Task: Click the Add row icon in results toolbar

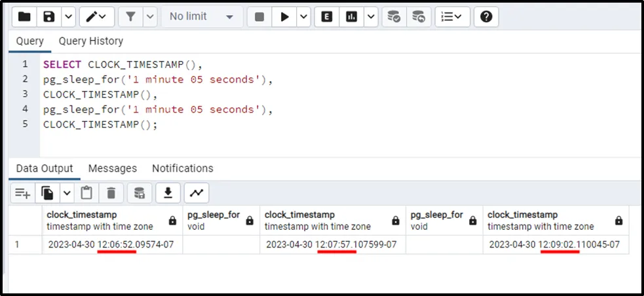Action: tap(23, 193)
